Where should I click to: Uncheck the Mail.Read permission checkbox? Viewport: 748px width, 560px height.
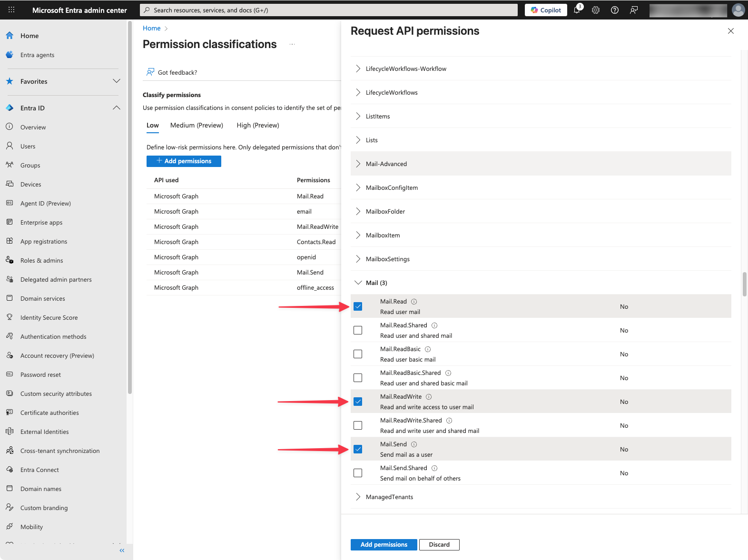pos(358,306)
